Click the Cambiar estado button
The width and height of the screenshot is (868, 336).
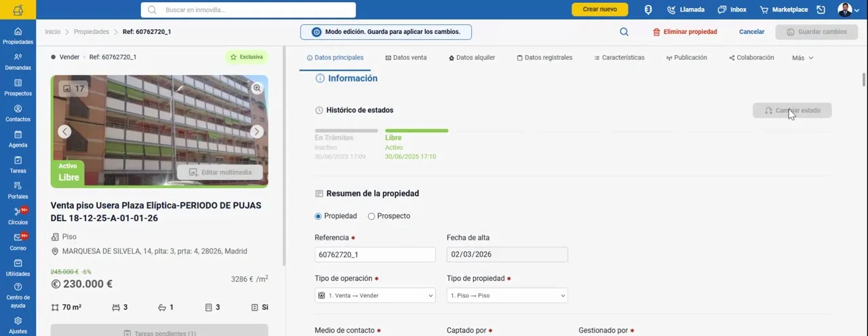(x=792, y=110)
